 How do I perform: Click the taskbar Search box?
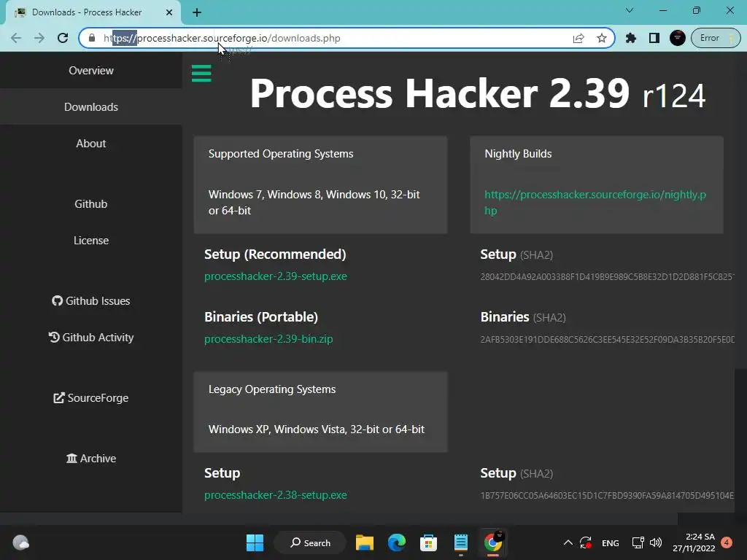coord(310,542)
